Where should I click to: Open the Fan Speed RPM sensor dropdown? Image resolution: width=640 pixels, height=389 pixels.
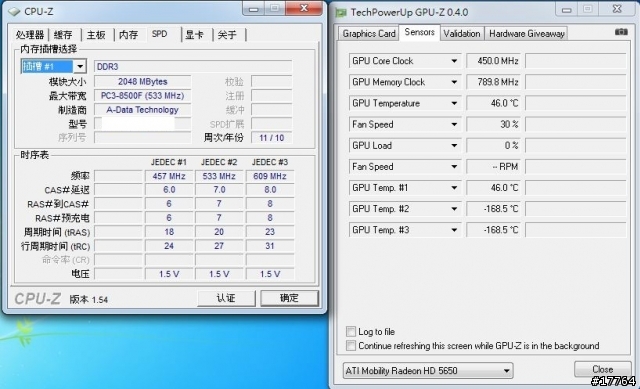454,167
